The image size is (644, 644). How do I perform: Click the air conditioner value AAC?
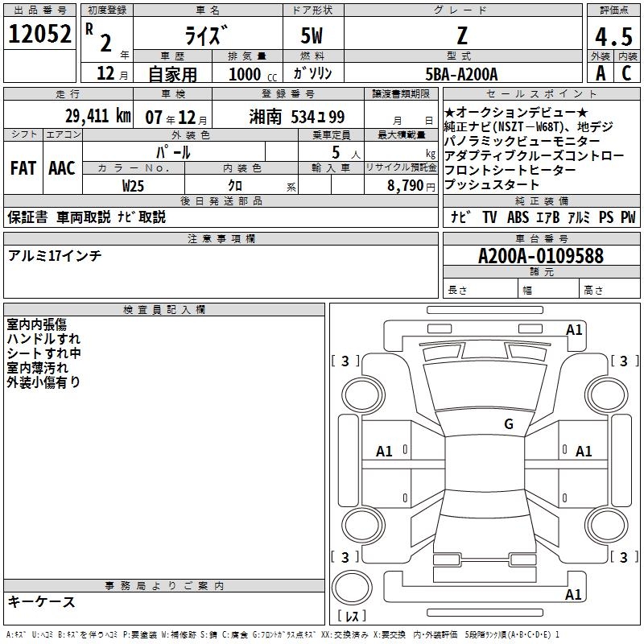pos(62,168)
